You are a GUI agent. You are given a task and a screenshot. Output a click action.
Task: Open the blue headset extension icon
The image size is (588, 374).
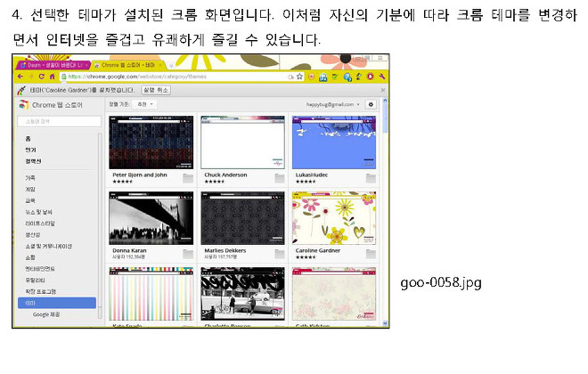click(x=323, y=77)
